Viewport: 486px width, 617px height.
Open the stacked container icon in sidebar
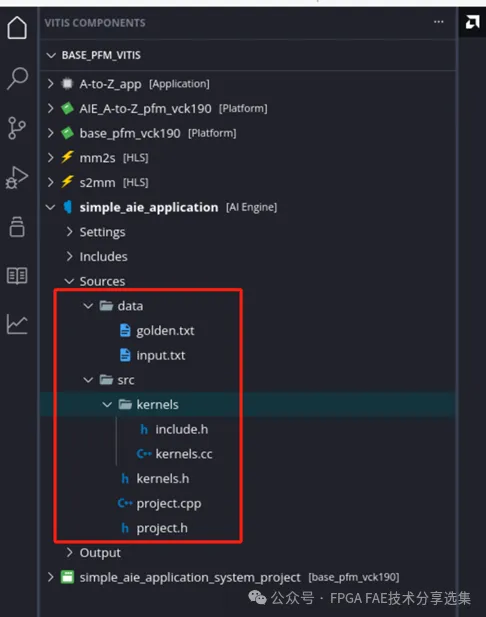[17, 227]
